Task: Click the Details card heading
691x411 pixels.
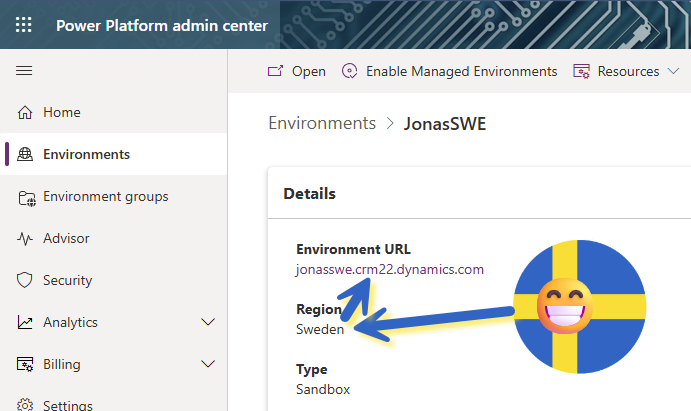Action: point(309,194)
